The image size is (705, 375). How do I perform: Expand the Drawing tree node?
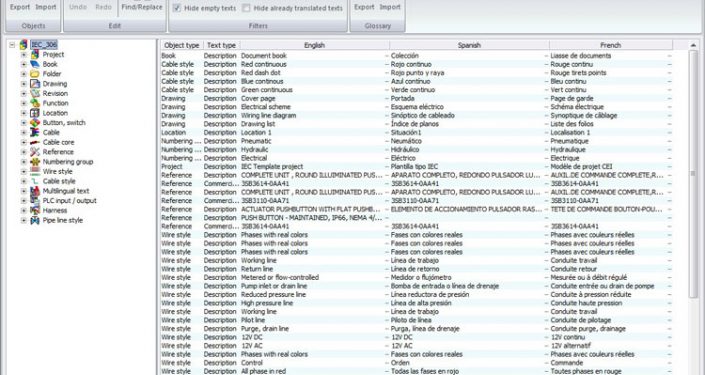24,84
